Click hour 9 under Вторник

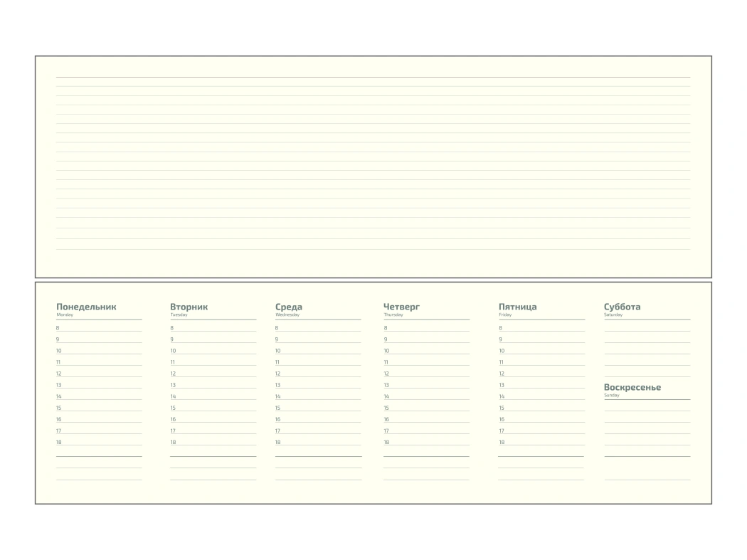[x=172, y=339]
